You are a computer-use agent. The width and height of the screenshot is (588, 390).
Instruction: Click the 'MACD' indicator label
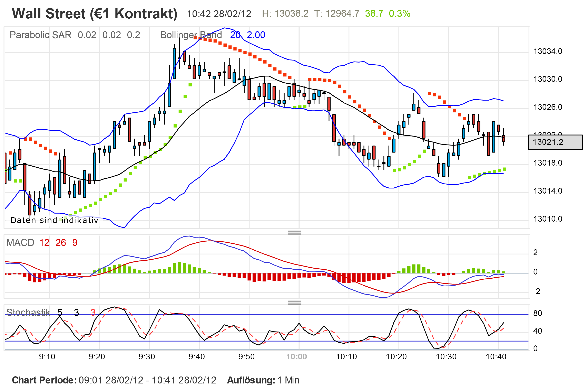coord(20,243)
